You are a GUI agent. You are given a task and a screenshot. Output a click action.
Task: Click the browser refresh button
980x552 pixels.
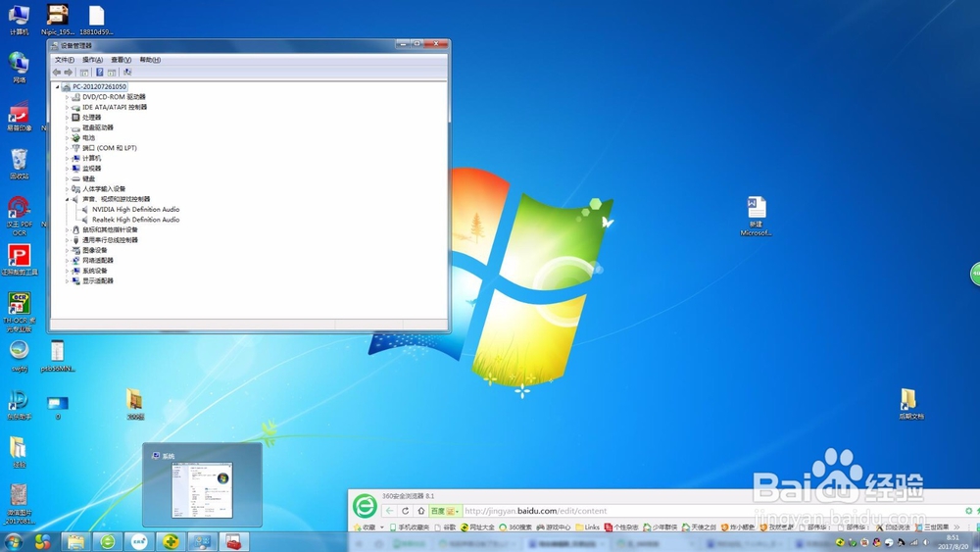[406, 511]
